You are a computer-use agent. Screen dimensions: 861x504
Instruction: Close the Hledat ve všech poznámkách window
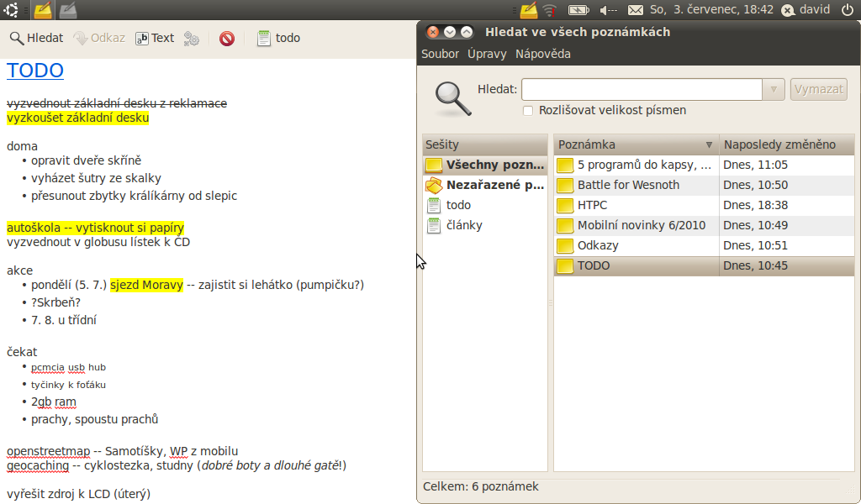(433, 32)
